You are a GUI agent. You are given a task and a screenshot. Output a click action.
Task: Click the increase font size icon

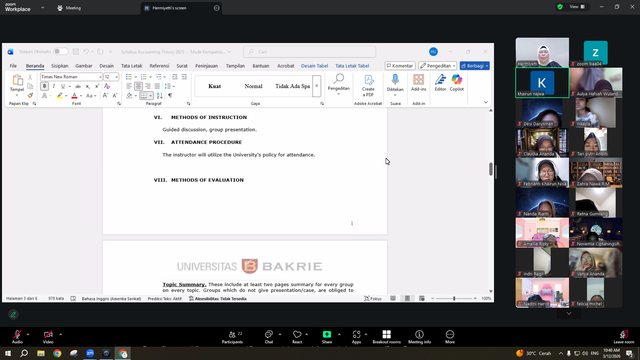click(x=105, y=96)
